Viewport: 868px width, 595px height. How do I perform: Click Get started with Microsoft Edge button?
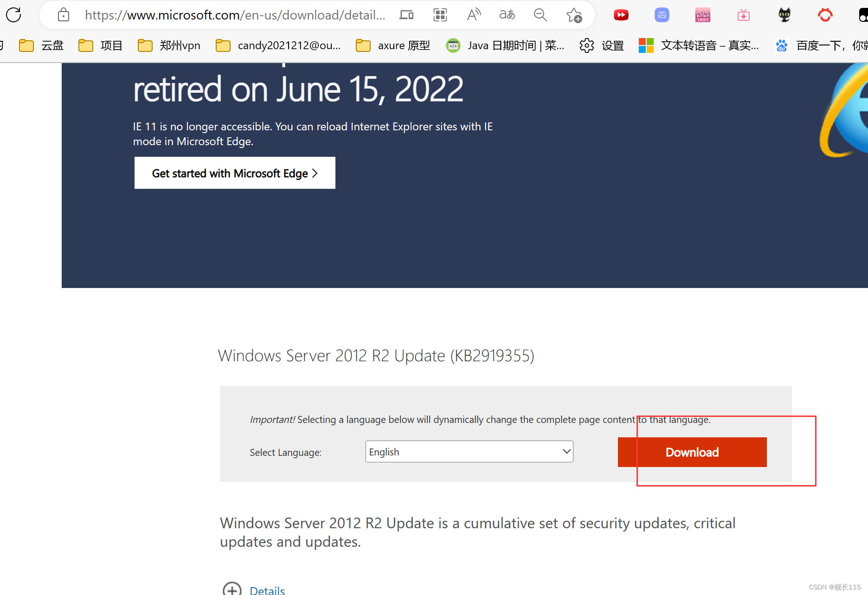[235, 173]
